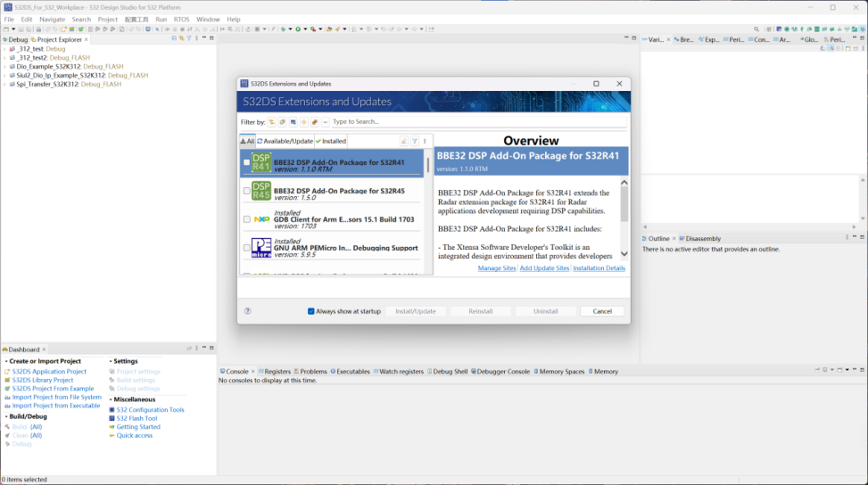The image size is (868, 485).
Task: Click the fourth filter icon beside Filter by
Action: click(x=304, y=121)
